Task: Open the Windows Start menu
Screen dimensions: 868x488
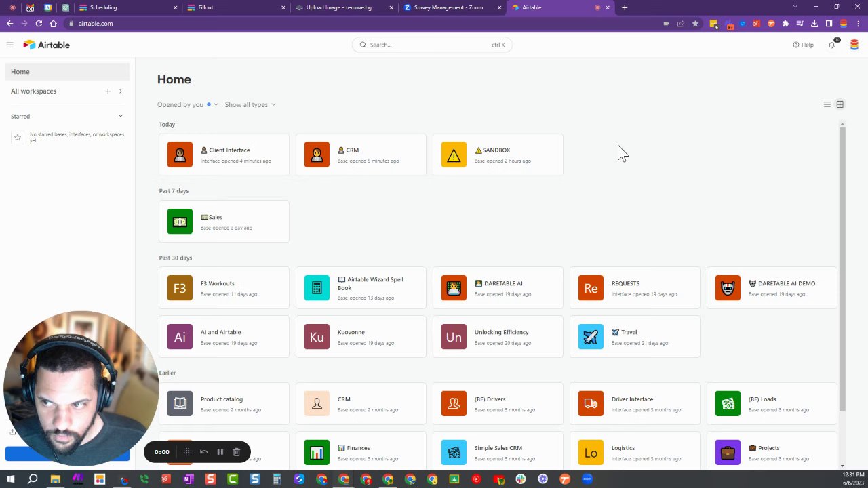Action: pos(10,479)
